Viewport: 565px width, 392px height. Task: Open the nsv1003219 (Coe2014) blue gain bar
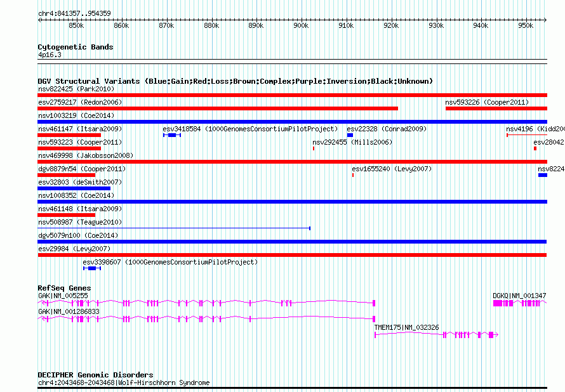[292, 122]
